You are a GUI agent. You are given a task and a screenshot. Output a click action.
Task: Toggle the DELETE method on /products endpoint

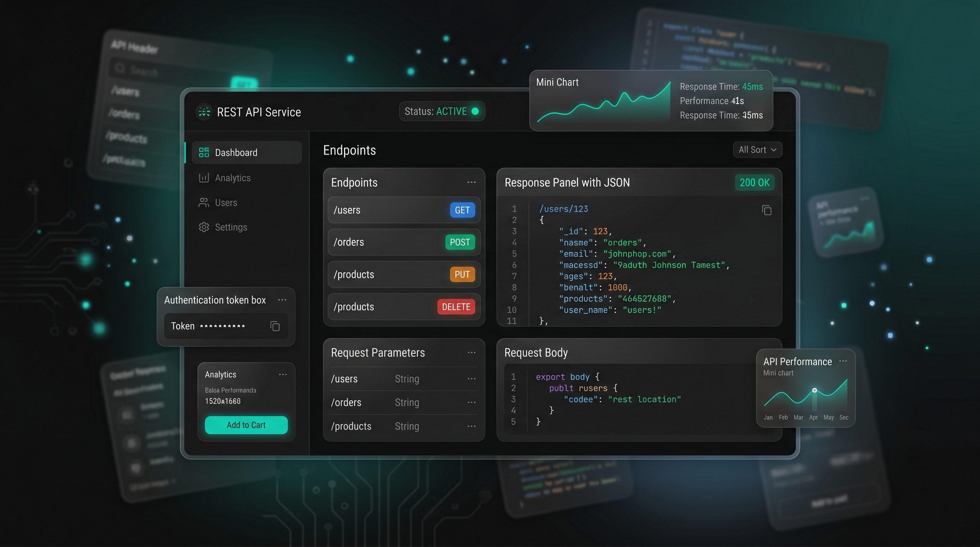click(456, 307)
